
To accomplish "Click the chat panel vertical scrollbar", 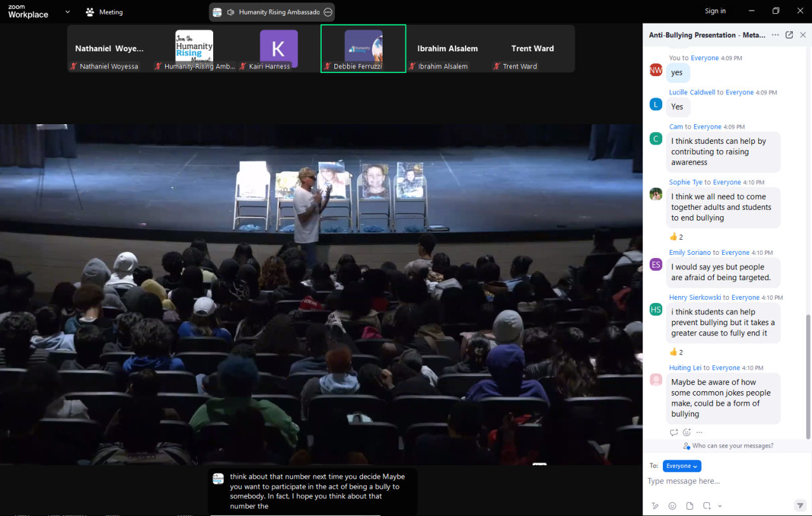I will (x=808, y=376).
